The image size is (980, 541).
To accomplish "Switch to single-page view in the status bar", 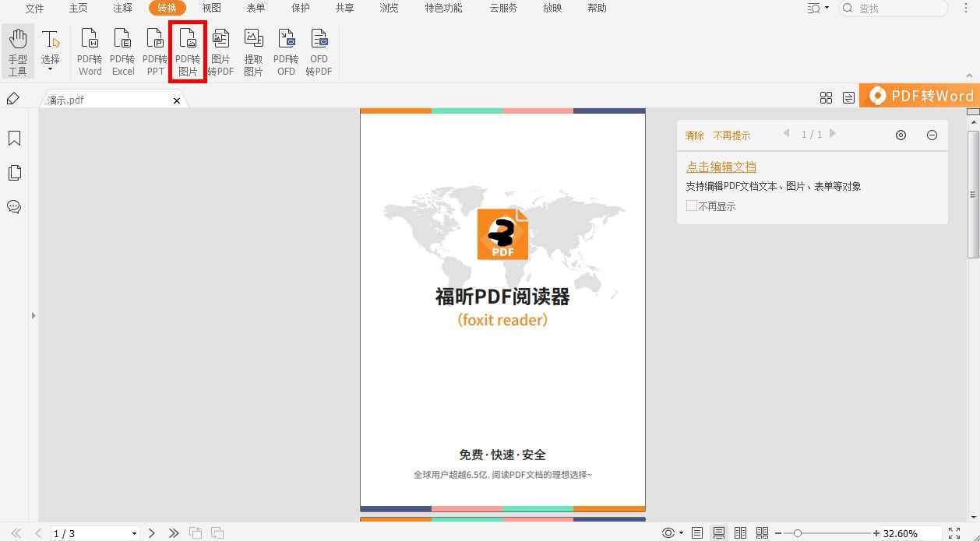I will tap(696, 532).
